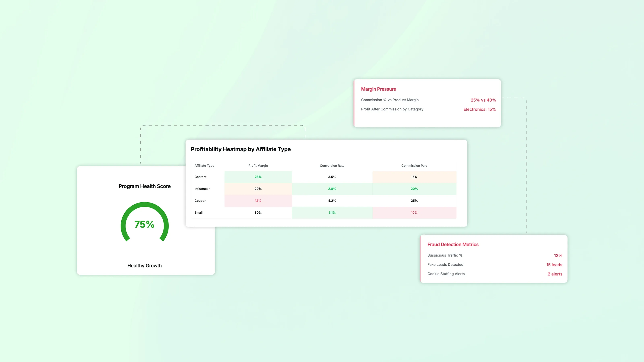Open the Fraud Detection Metrics card title
The width and height of the screenshot is (644, 362).
point(453,245)
